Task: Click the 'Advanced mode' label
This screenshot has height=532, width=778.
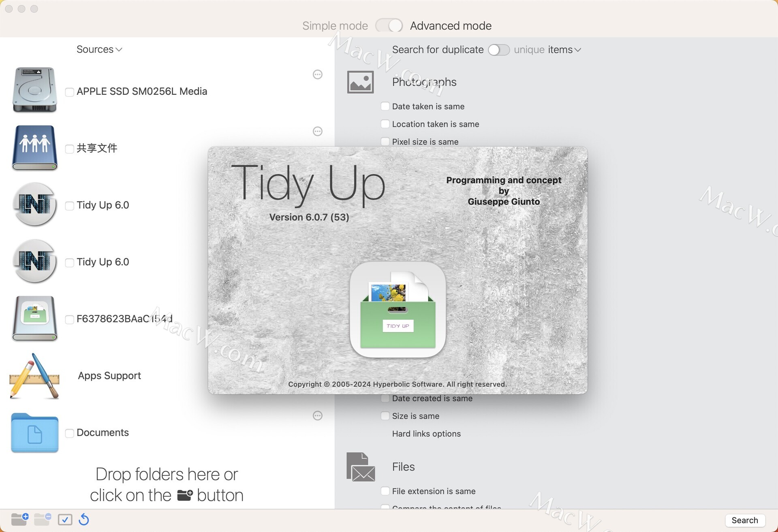Action: (x=451, y=26)
